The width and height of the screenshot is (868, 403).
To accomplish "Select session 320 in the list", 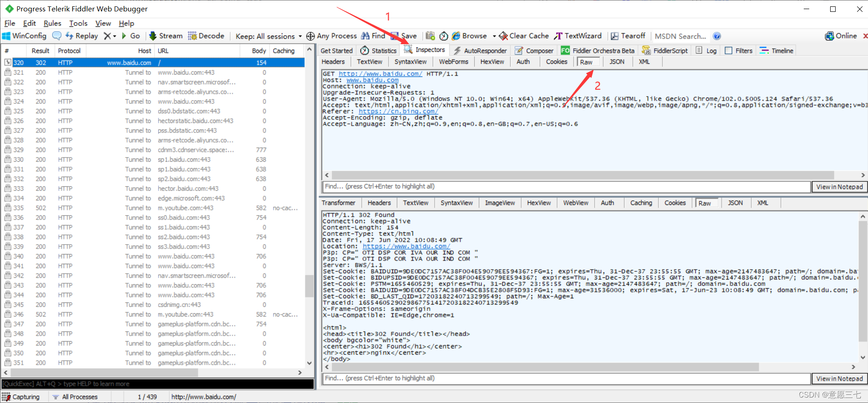I will 153,63.
